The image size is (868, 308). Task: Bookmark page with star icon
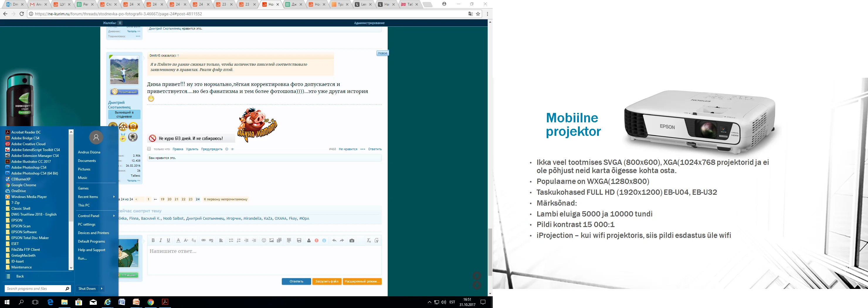[478, 14]
